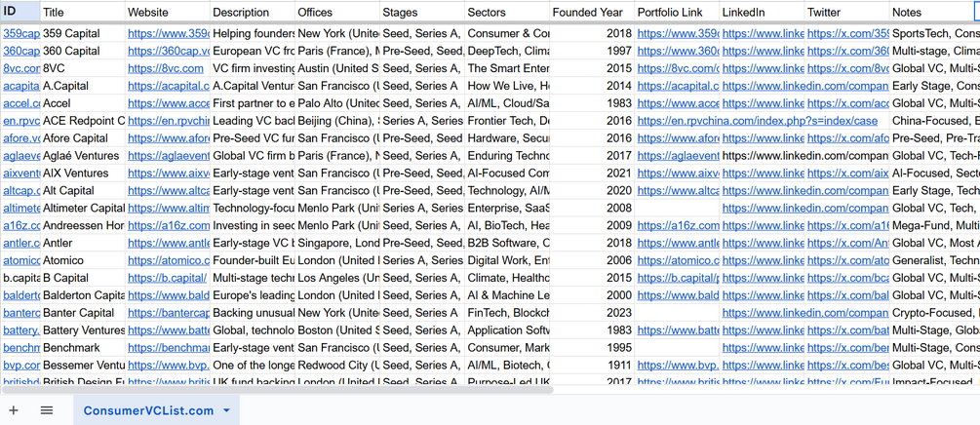The image size is (980, 425).
Task: Open the 8vc.com ID link
Action: coord(21,68)
